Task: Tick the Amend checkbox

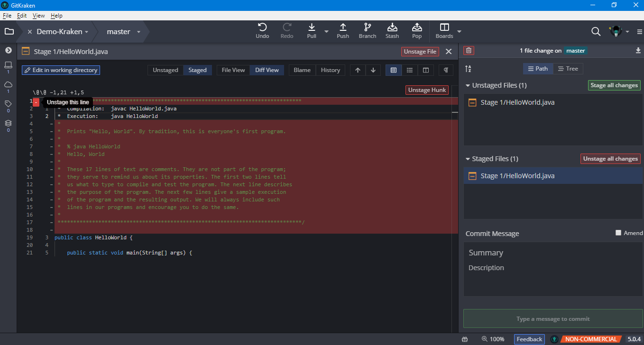Action: [x=618, y=233]
